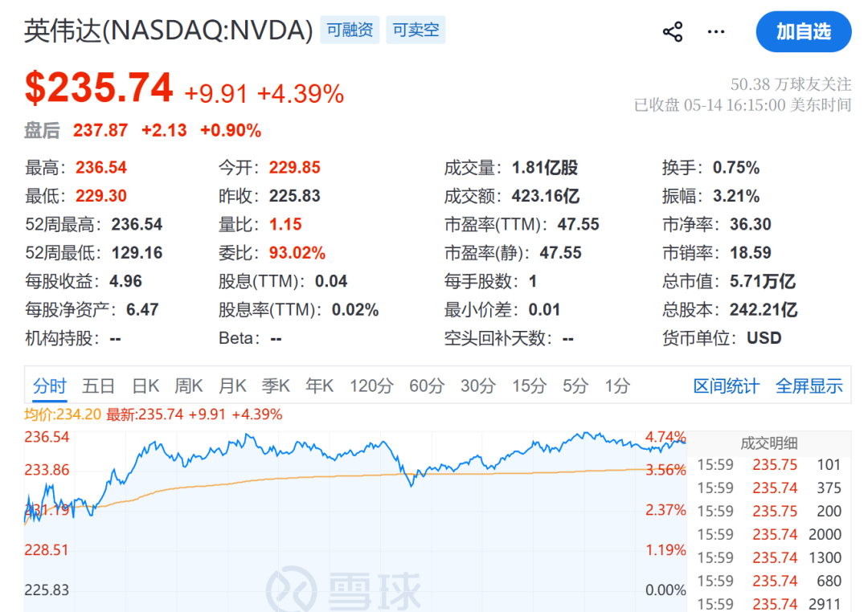
Task: Click the 均价:234.20 label above chart
Action: [x=63, y=414]
